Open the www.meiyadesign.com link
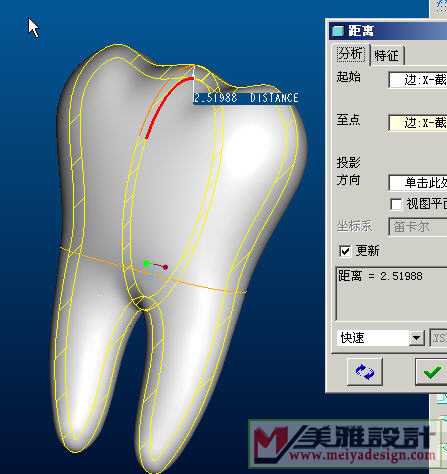The image size is (447, 474). 361,455
